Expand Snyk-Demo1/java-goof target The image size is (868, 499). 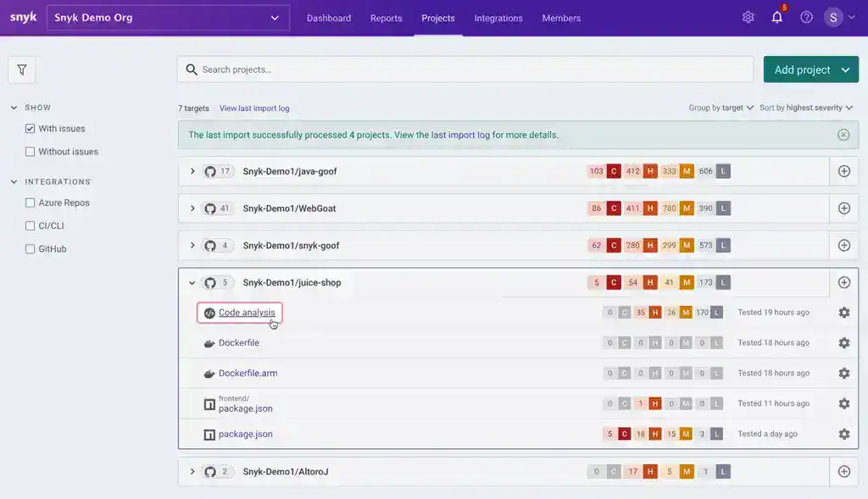coord(192,171)
